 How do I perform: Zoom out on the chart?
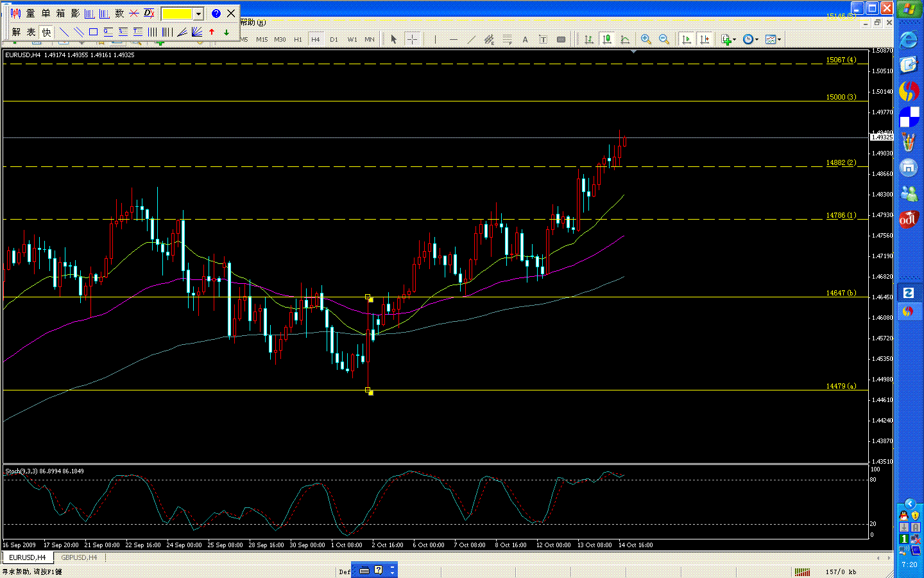pyautogui.click(x=664, y=40)
